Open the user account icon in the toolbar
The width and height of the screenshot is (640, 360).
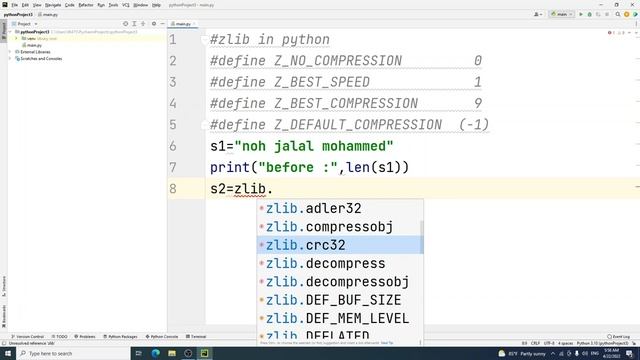tap(538, 14)
